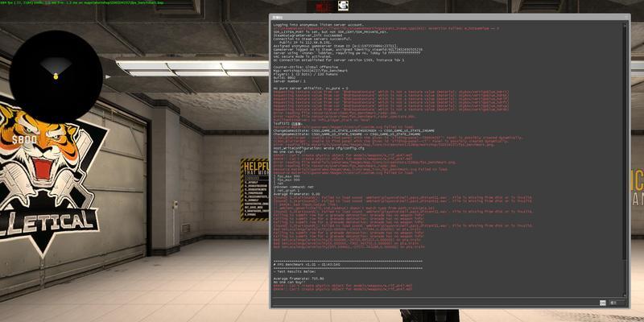Click the $800 money indicator
Viewport: 644px width, 322px height.
25,139
